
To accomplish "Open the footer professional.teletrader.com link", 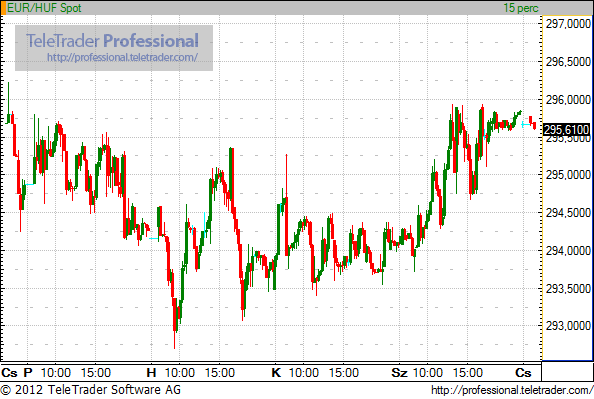I will click(x=512, y=390).
